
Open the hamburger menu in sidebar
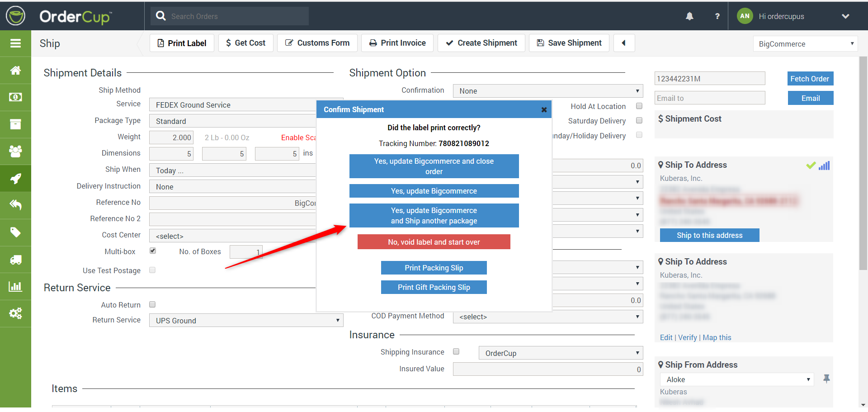click(x=15, y=43)
